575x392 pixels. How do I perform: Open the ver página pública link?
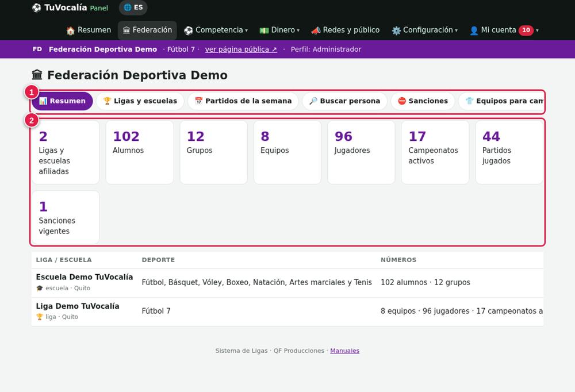(x=241, y=49)
